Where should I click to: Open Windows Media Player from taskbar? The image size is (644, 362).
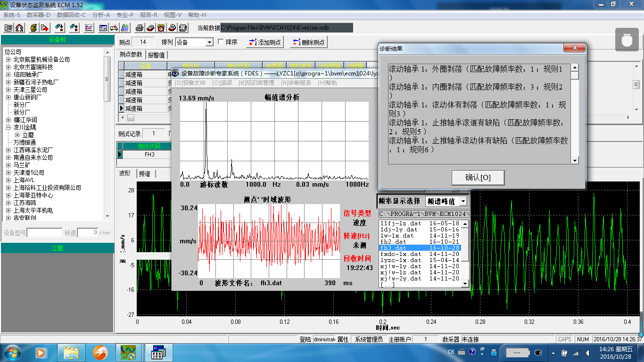41,352
